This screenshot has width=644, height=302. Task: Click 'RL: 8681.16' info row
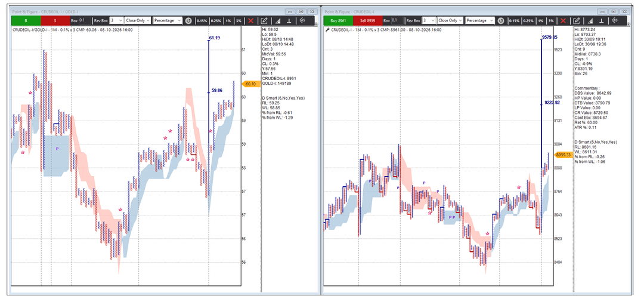[x=586, y=147]
